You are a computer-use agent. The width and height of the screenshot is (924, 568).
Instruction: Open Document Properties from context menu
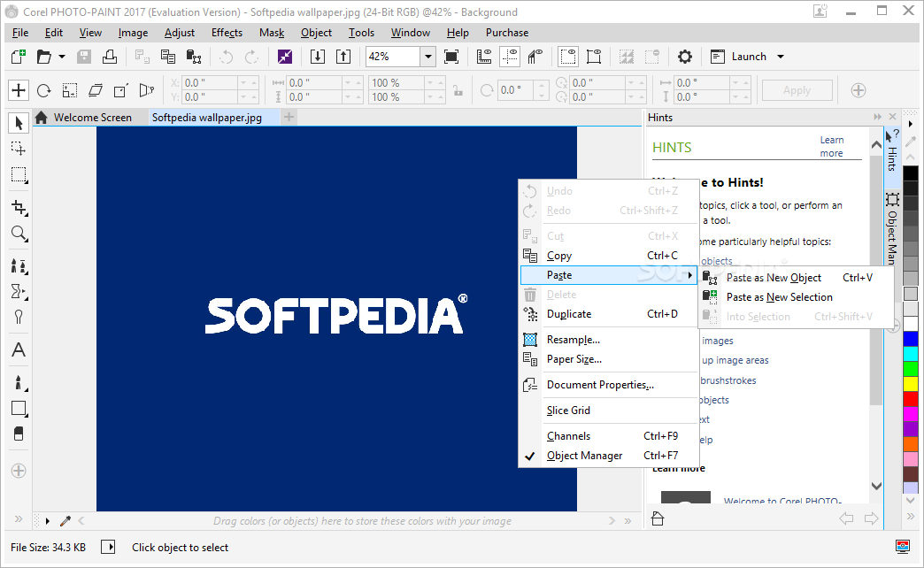[x=609, y=385]
